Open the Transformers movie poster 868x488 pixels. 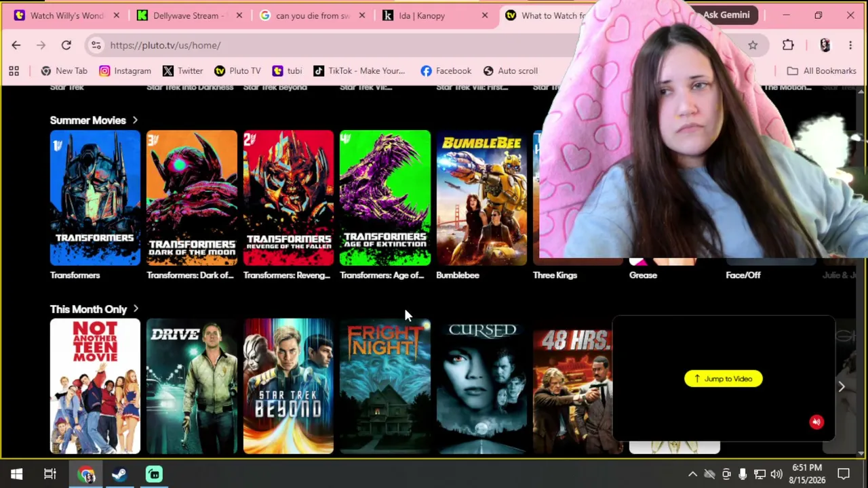95,198
